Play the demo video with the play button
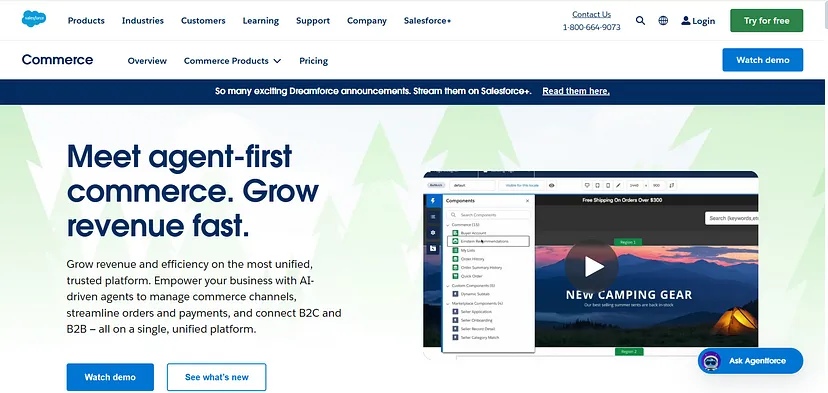828x393 pixels. pos(591,266)
